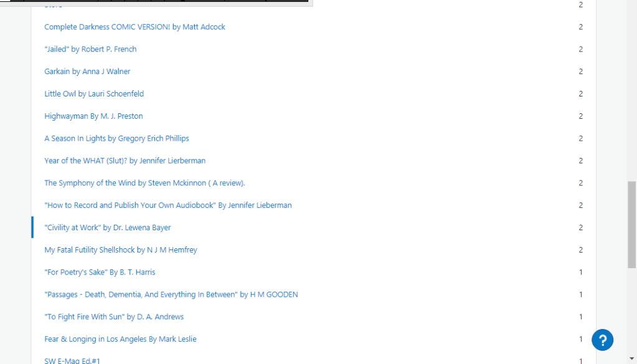This screenshot has width=637, height=364.
Task: Click the vertical scrollbar thumb
Action: pyautogui.click(x=631, y=224)
